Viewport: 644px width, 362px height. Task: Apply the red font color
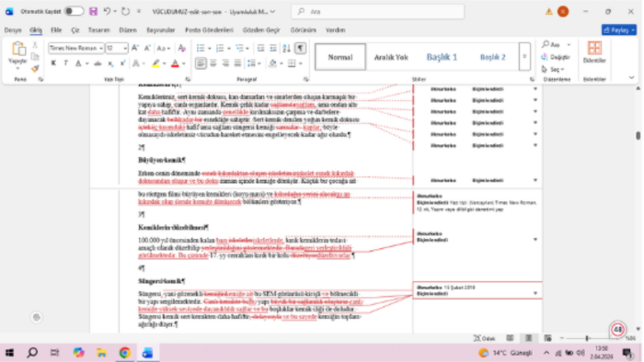[x=175, y=63]
